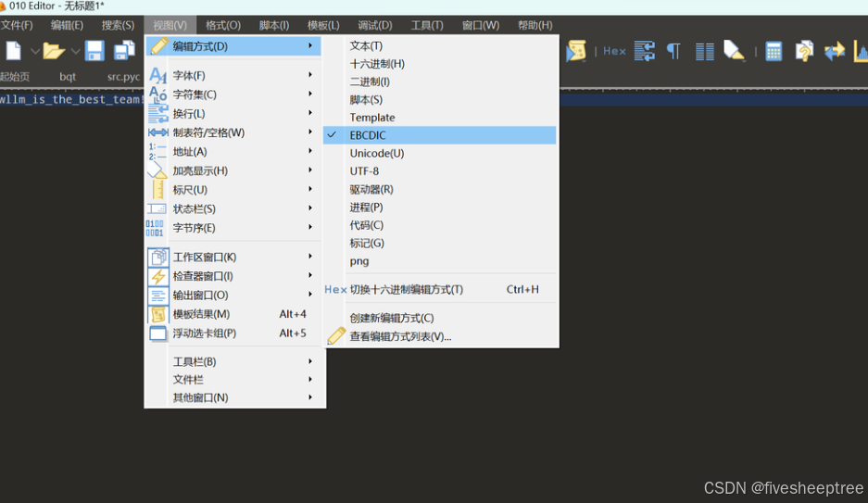Expand the 工具栏(B) submenu
Viewport: 868px width, 503px height.
[x=234, y=361]
